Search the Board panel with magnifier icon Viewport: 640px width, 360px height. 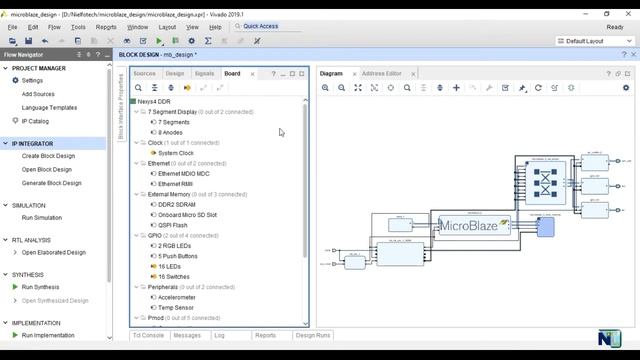pos(138,88)
